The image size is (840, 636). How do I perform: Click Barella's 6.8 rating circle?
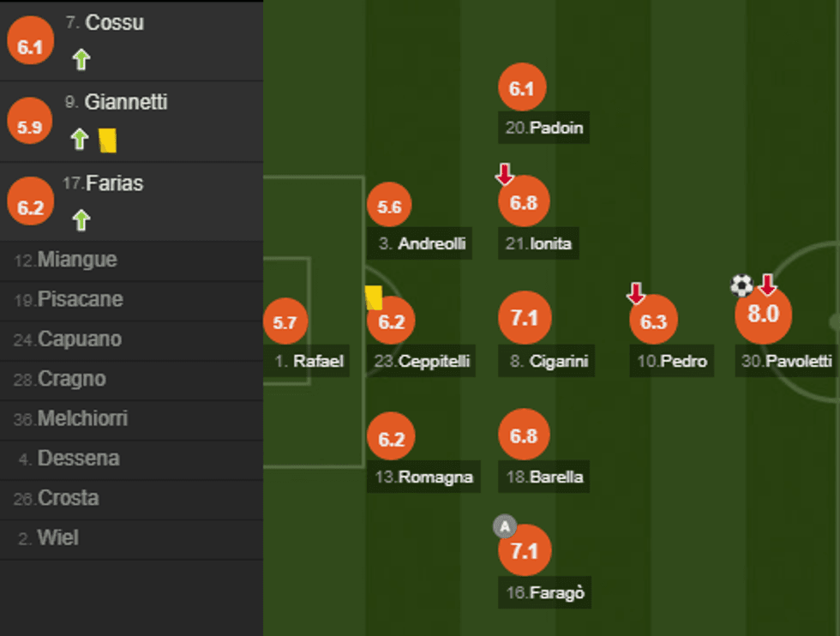pos(524,436)
